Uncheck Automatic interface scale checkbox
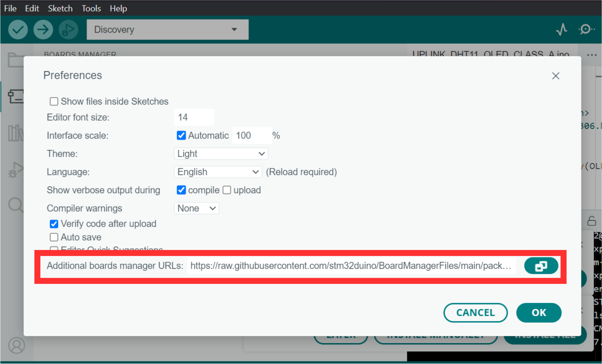This screenshot has width=602, height=364. [x=181, y=135]
